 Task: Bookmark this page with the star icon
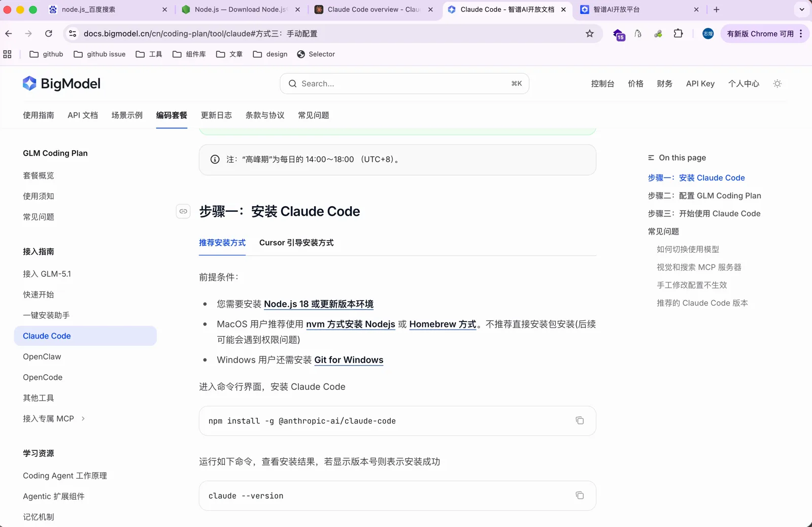tap(589, 34)
